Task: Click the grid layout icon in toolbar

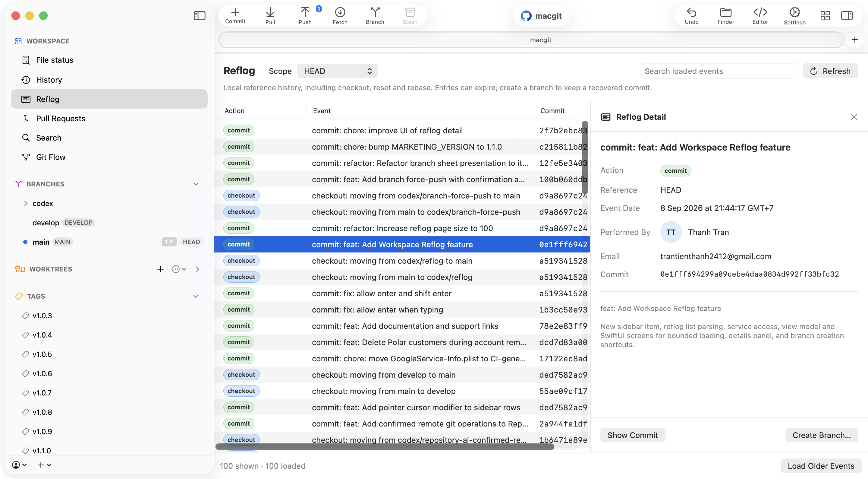Action: click(x=825, y=15)
